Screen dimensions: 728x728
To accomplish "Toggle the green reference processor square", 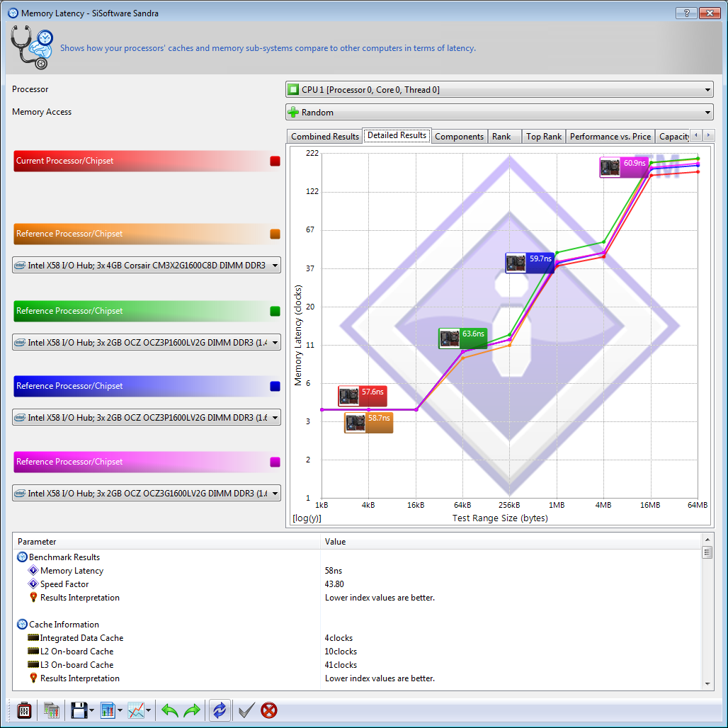I will pyautogui.click(x=275, y=312).
